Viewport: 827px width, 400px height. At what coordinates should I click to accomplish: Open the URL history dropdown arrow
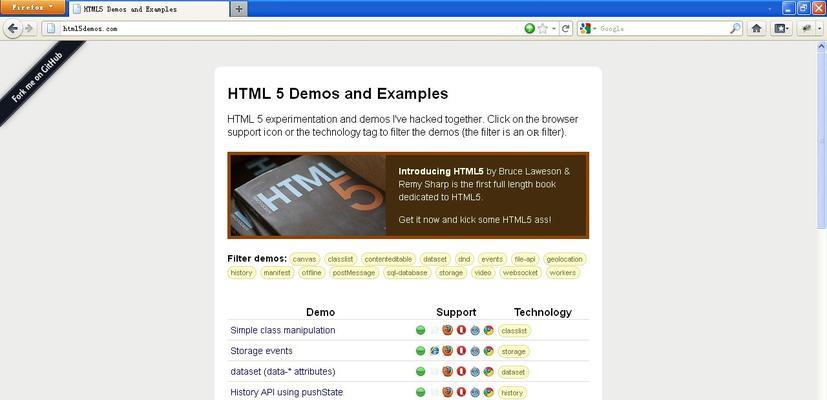click(x=554, y=29)
